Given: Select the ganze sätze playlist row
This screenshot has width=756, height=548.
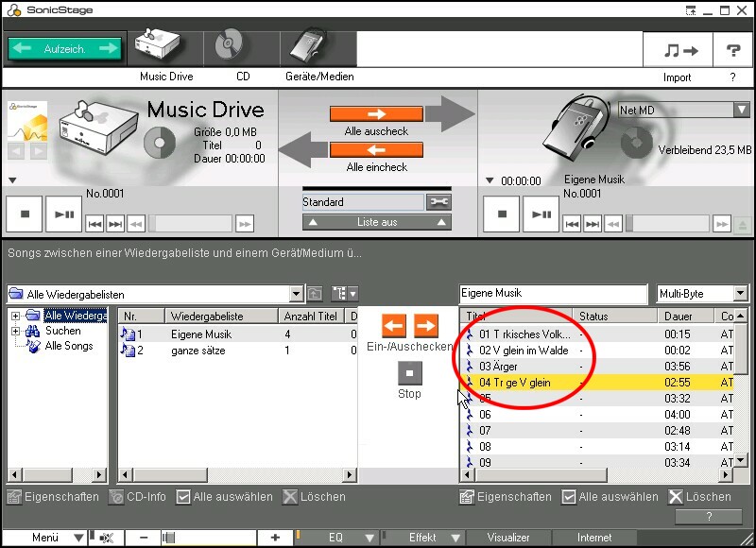Looking at the screenshot, I should (x=238, y=351).
